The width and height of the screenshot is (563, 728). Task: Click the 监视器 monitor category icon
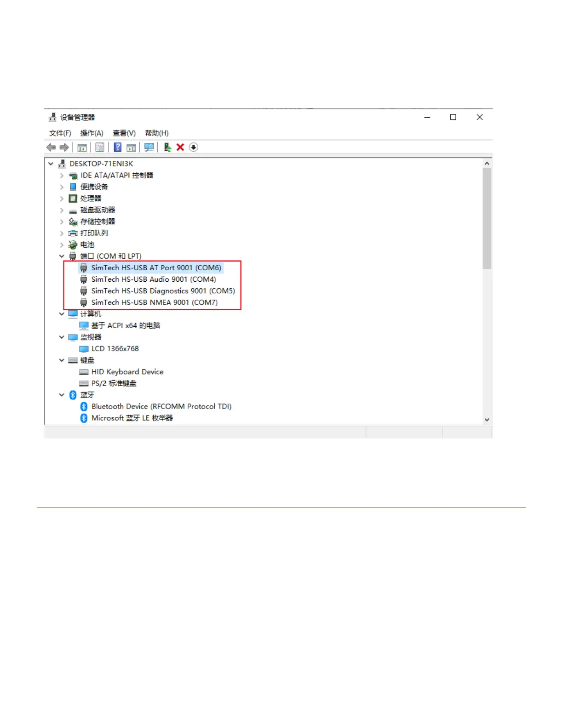point(73,337)
